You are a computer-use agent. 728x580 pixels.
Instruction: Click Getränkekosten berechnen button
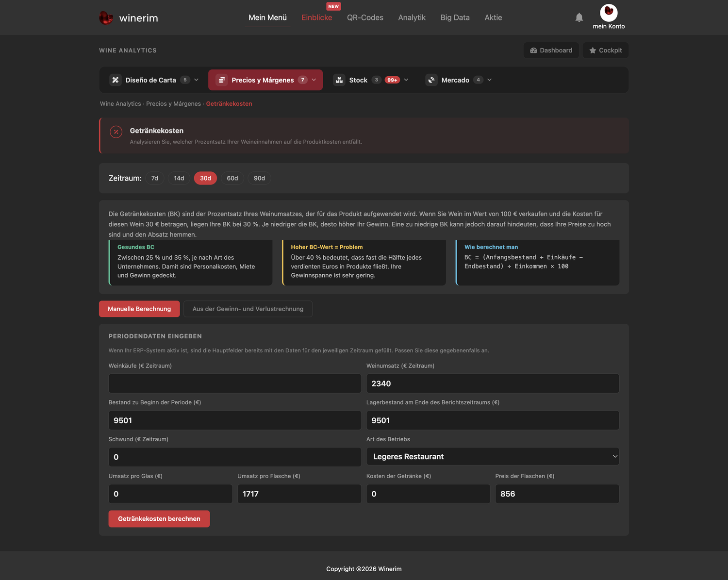[x=159, y=519]
